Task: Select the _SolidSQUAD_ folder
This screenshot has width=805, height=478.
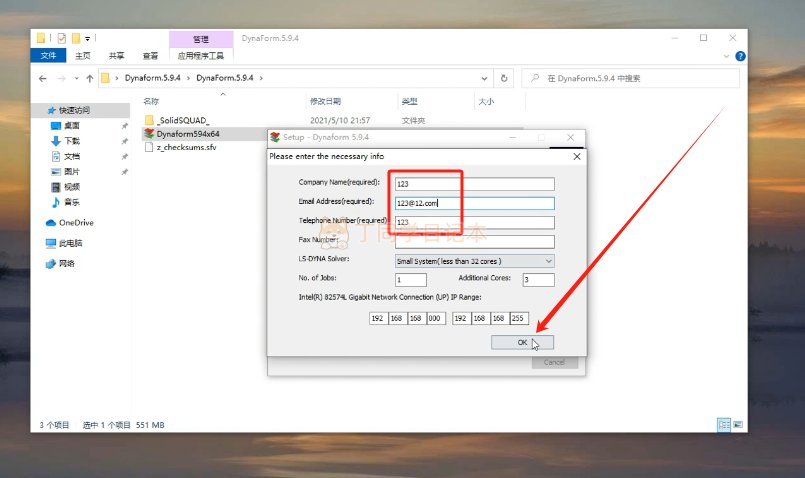Action: (x=183, y=120)
